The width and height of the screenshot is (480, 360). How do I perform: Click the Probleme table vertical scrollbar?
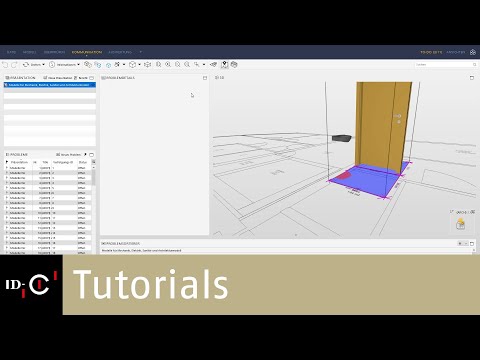94,177
